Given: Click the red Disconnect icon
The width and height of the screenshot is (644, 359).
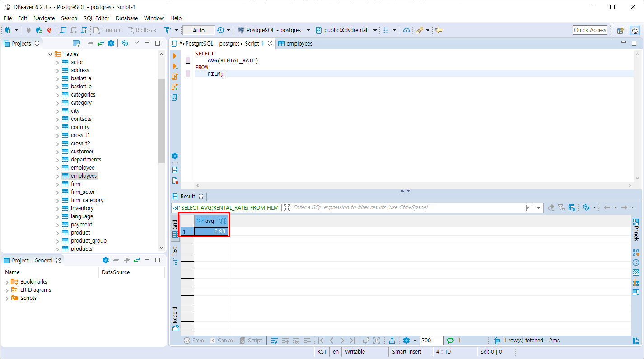Looking at the screenshot, I should pos(49,30).
